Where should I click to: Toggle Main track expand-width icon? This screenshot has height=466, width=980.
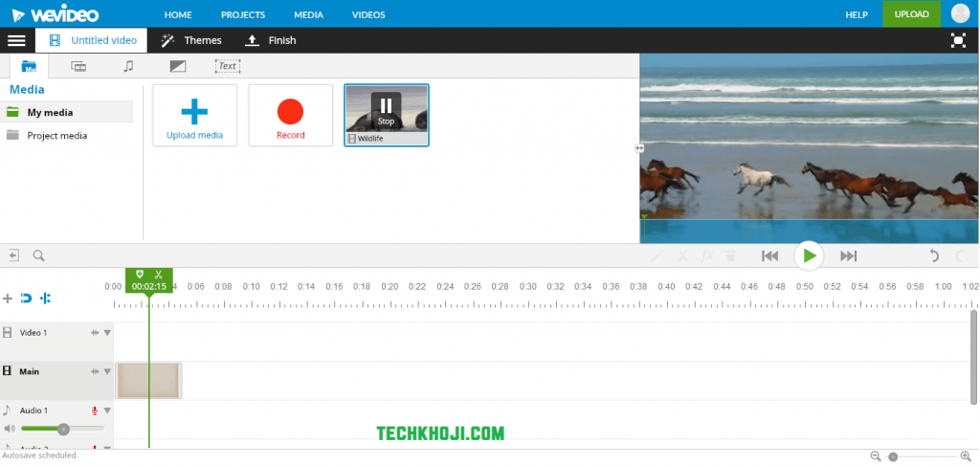point(95,371)
